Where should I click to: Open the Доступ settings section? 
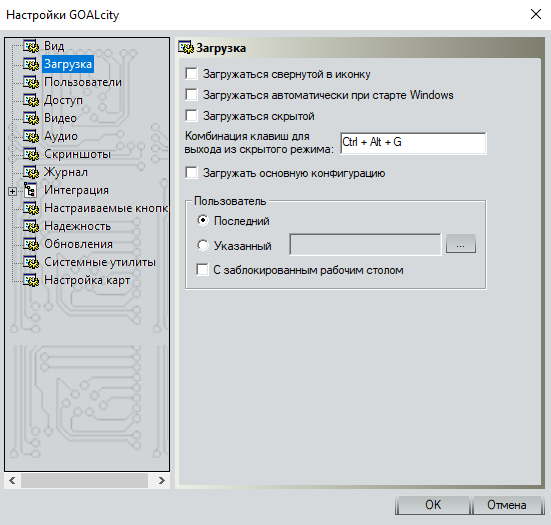click(x=63, y=100)
